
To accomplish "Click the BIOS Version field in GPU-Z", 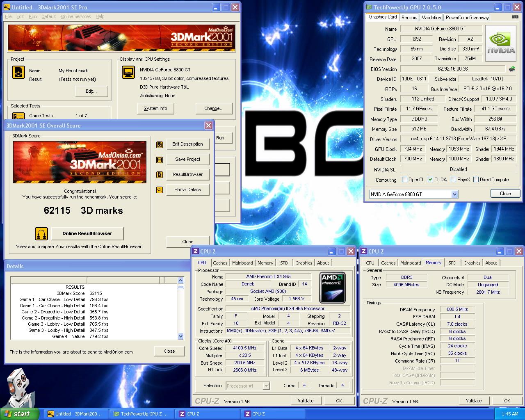I will 453,69.
